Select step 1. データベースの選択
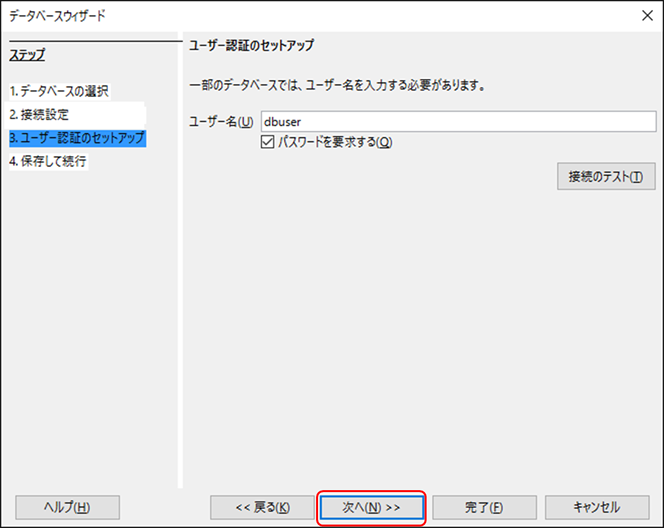The height and width of the screenshot is (528, 664). coord(59,91)
